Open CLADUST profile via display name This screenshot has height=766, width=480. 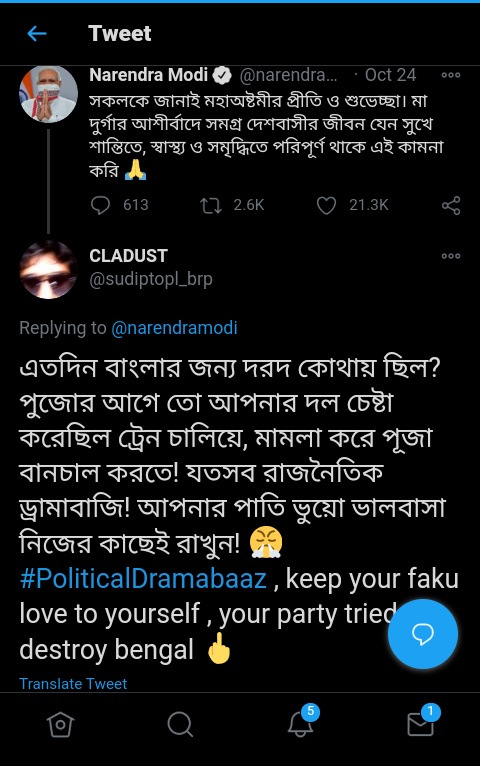128,255
